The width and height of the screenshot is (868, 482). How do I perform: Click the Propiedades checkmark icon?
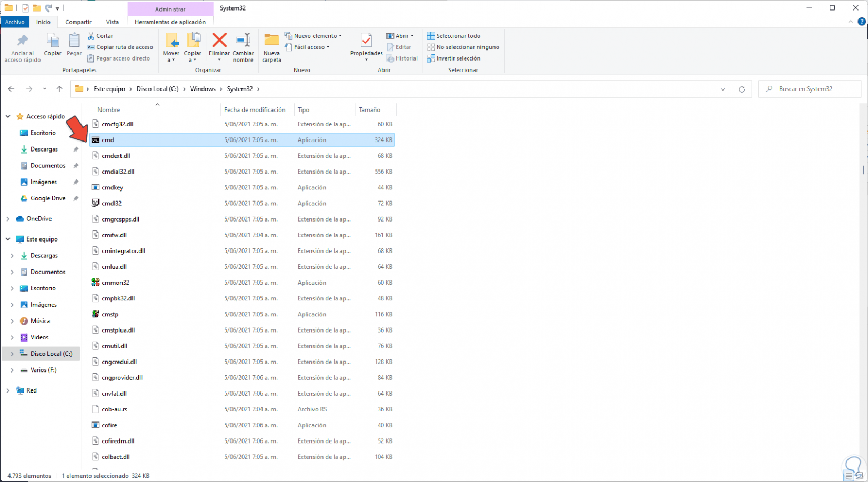[366, 40]
